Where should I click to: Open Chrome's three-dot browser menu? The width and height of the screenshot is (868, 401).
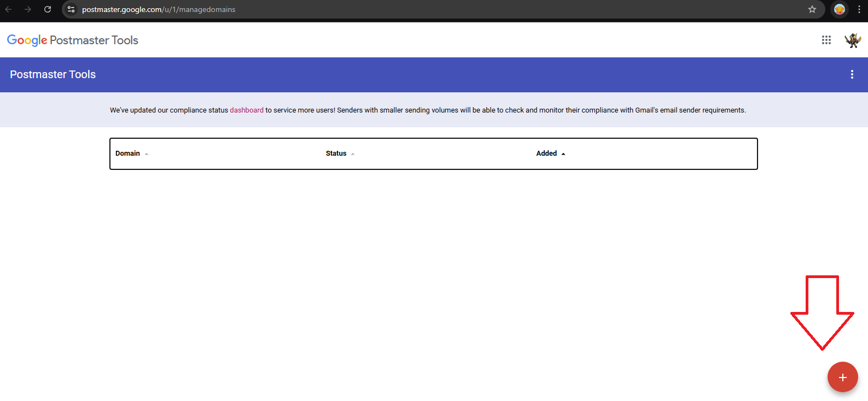click(859, 9)
